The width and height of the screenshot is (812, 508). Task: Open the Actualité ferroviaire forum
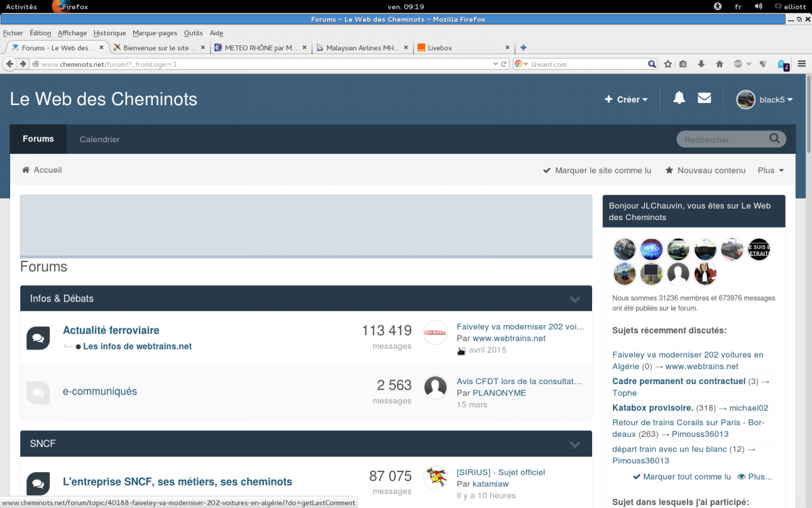tap(111, 331)
